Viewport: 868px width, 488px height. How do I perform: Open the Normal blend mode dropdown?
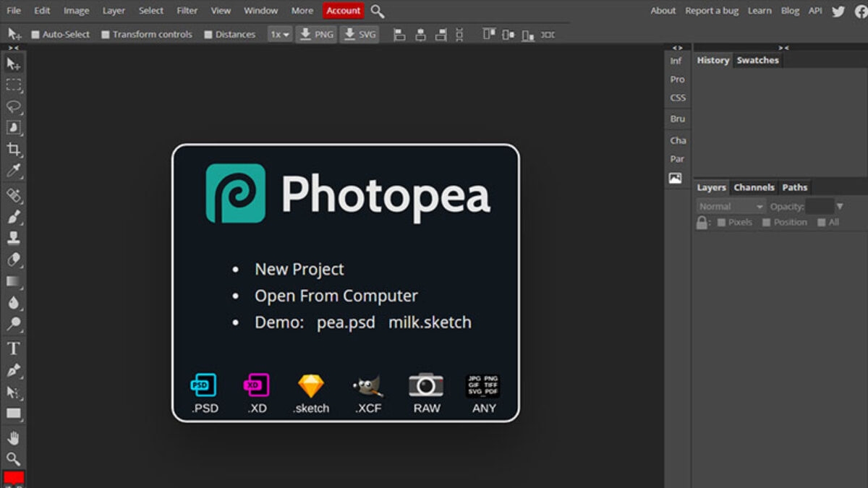pyautogui.click(x=731, y=207)
